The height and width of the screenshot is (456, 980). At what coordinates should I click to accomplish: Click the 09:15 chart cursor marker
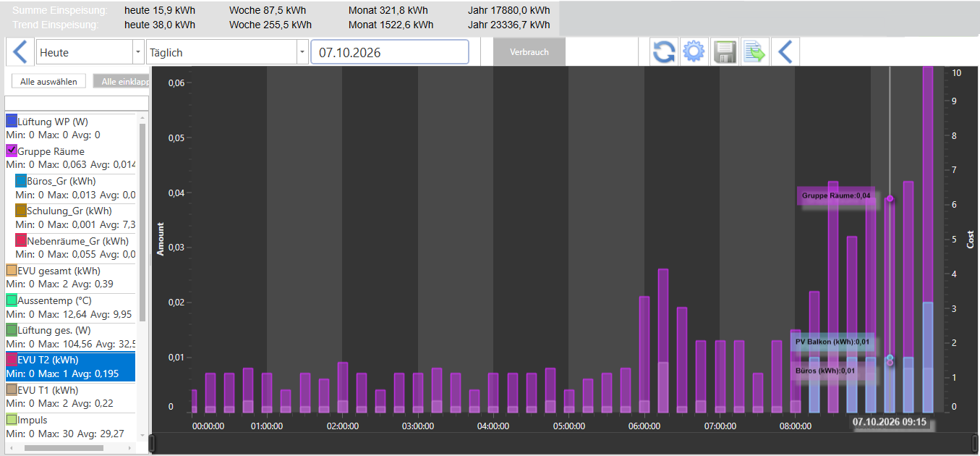click(890, 421)
